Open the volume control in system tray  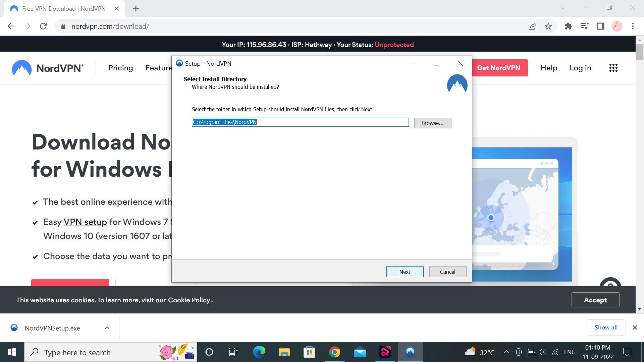[x=542, y=352]
